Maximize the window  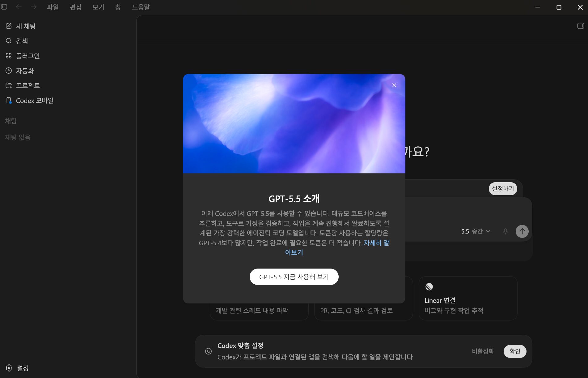click(559, 7)
